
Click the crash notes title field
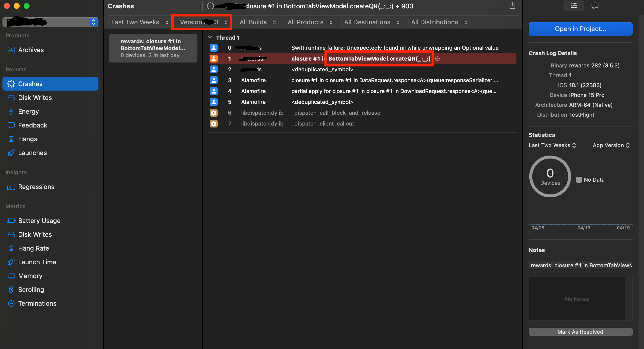580,265
